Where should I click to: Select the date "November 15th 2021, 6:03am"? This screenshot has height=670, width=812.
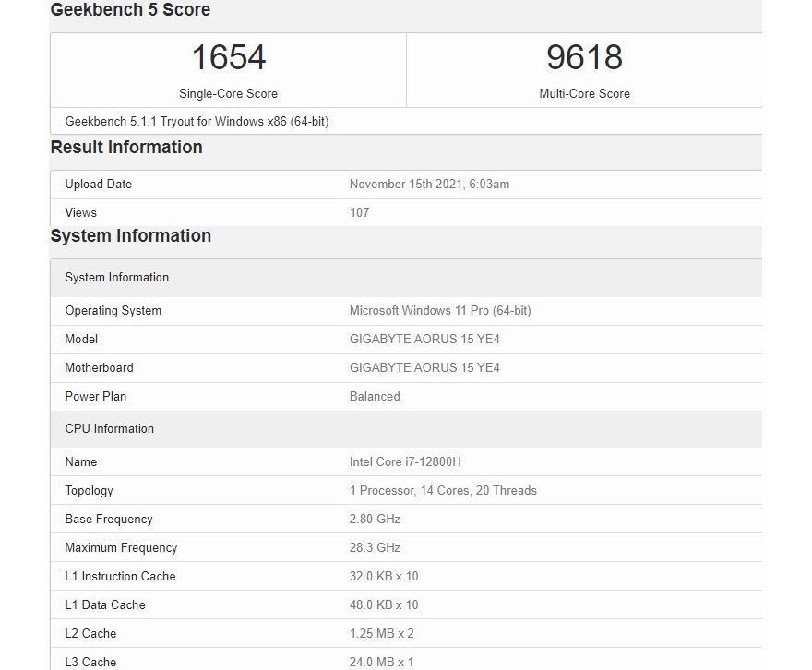[429, 185]
